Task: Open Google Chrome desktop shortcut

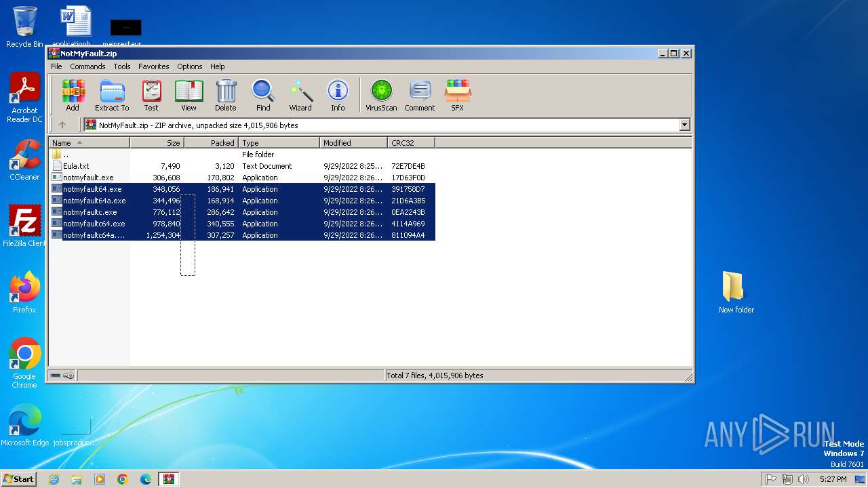Action: [24, 363]
